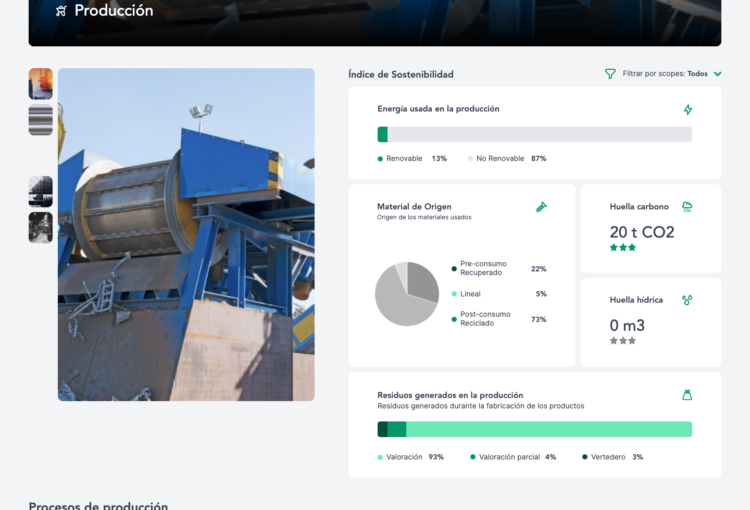Click the Huella hídrica title
The height and width of the screenshot is (510, 750).
coord(636,300)
